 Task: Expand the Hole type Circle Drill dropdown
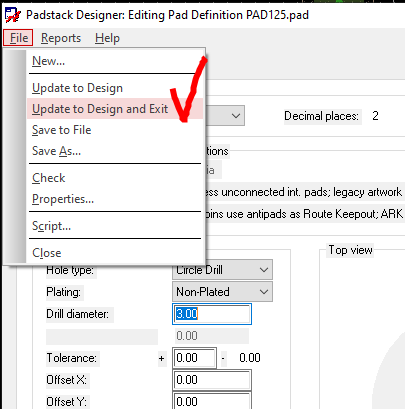[222, 270]
